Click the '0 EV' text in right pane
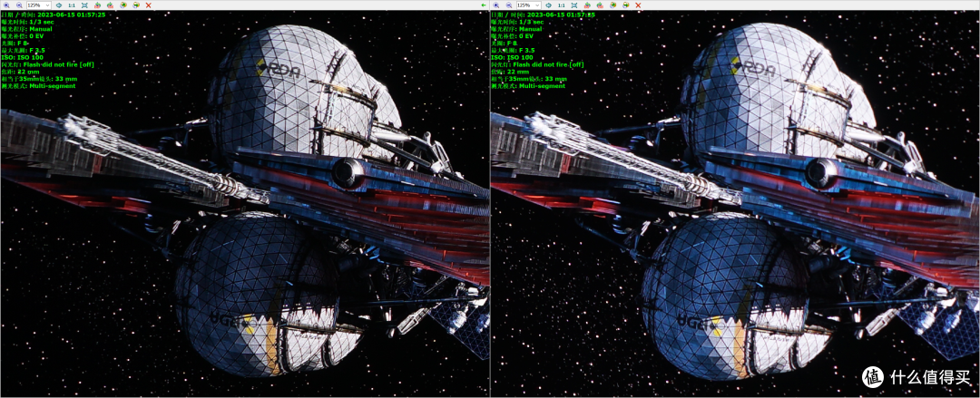This screenshot has width=980, height=398. tap(527, 36)
